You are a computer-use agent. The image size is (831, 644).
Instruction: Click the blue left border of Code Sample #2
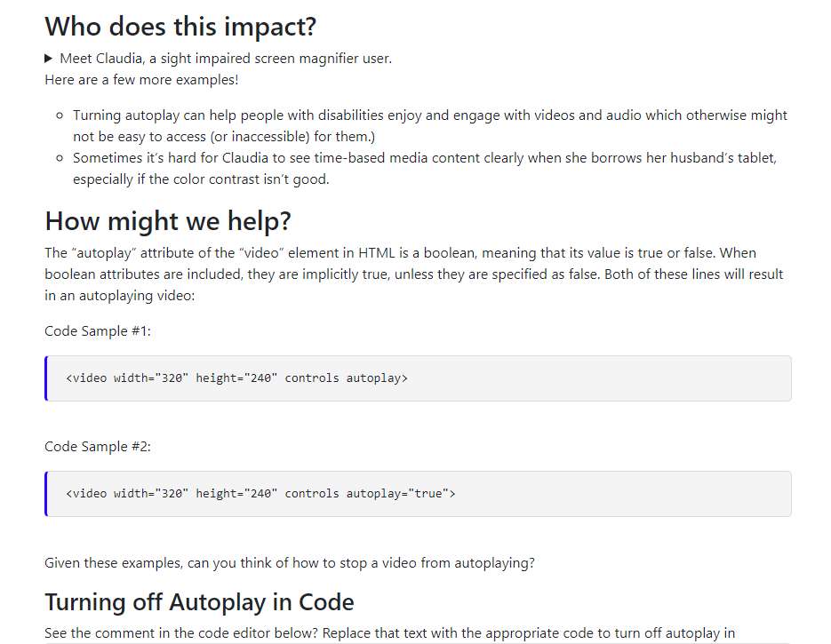click(46, 494)
